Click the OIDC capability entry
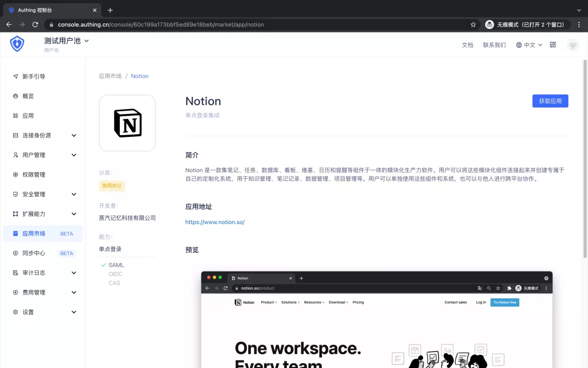Image resolution: width=588 pixels, height=368 pixels. pyautogui.click(x=115, y=274)
